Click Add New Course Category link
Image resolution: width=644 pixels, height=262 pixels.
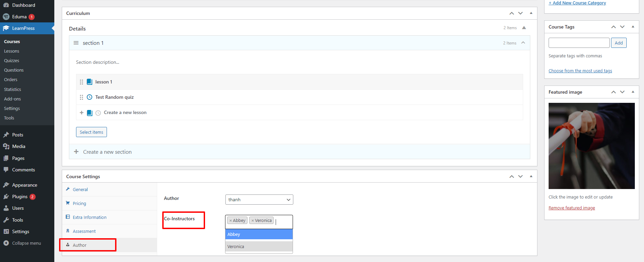tap(577, 3)
